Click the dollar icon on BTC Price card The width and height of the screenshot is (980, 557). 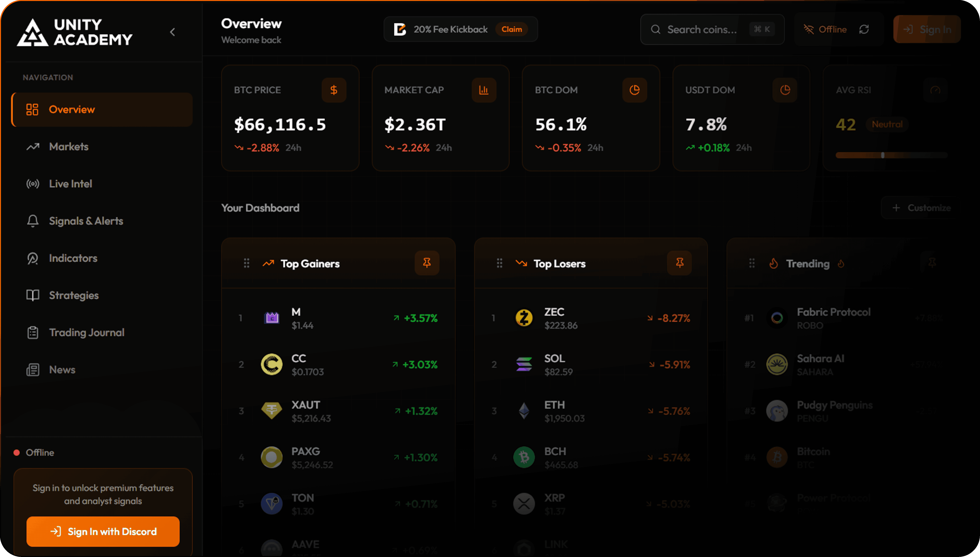pyautogui.click(x=334, y=90)
